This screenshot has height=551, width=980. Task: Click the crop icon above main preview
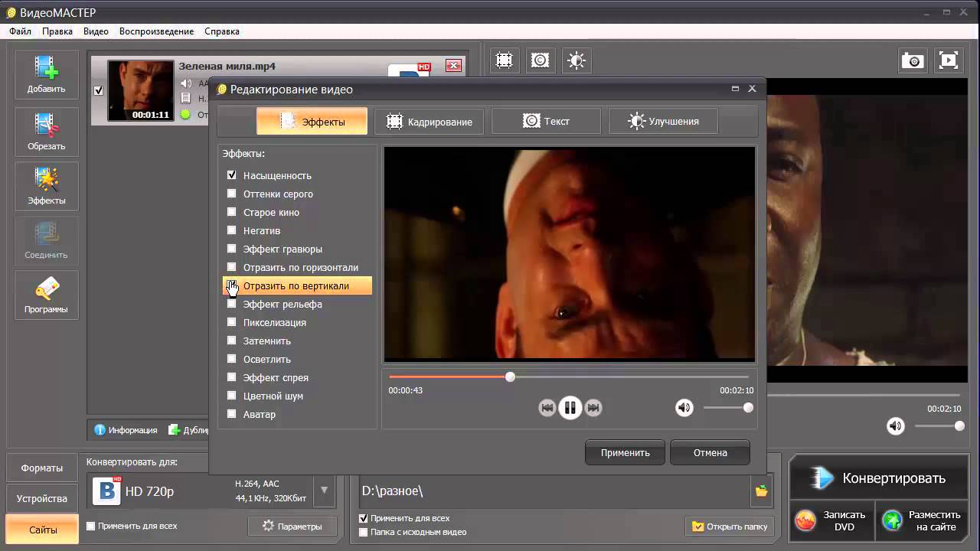[x=504, y=60]
